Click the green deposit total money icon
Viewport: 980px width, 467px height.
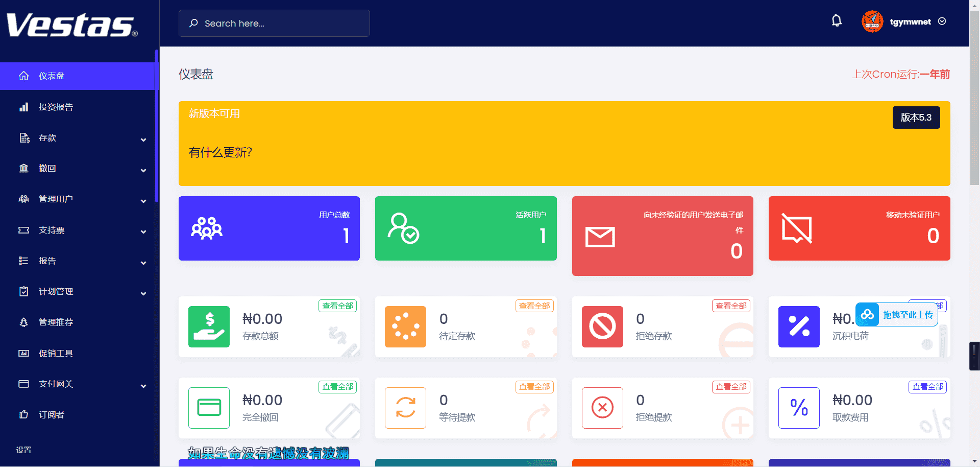tap(209, 326)
